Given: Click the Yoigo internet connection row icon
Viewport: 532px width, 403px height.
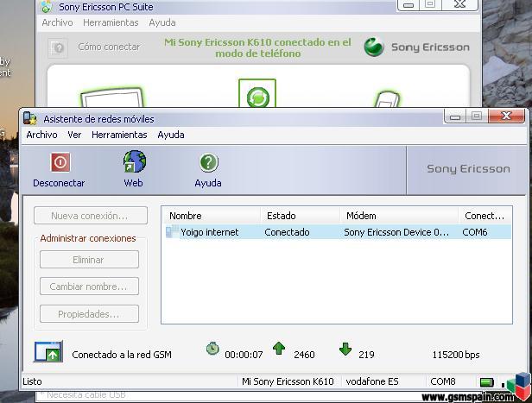Looking at the screenshot, I should point(172,232).
